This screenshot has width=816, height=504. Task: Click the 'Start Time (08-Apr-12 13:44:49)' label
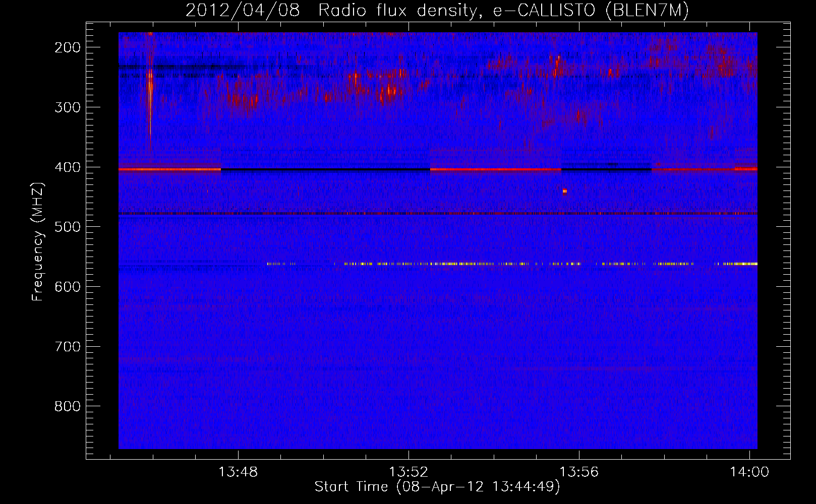coord(437,487)
